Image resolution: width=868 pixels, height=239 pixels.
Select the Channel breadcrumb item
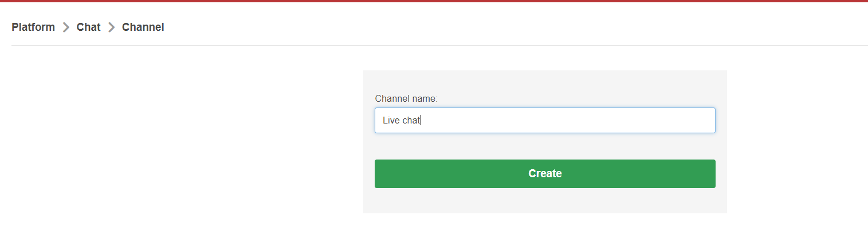pyautogui.click(x=143, y=27)
